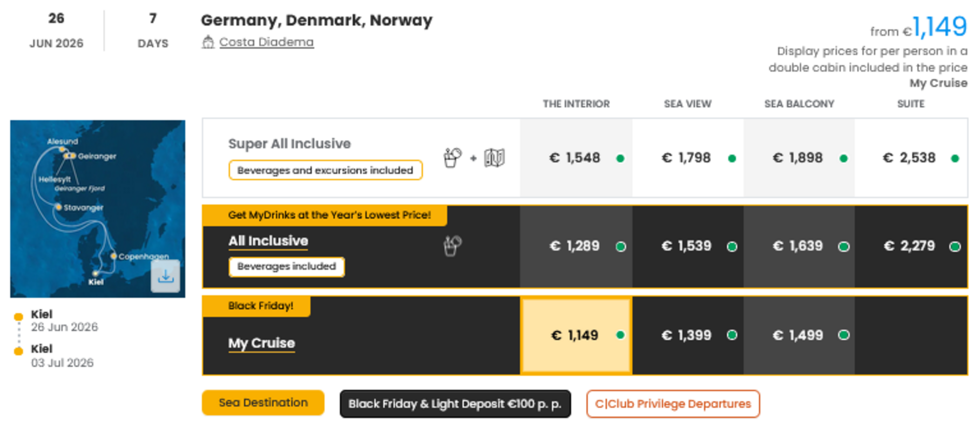The image size is (980, 432).
Task: Click C|Club Privilege Departures tag
Action: [x=673, y=404]
